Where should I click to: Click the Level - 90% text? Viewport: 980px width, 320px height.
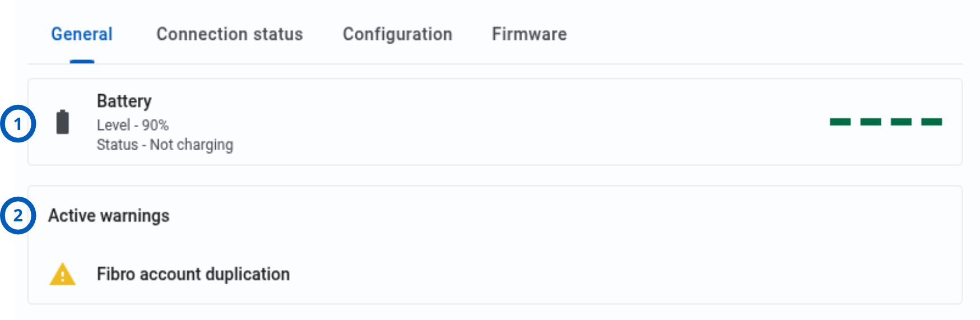click(133, 125)
